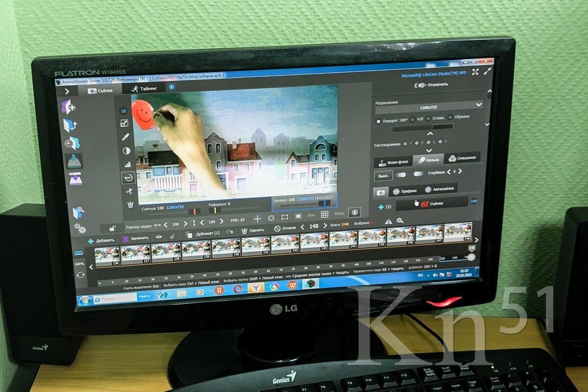The height and width of the screenshot is (392, 588).
Task: Click the trash bin tool below scissors
Action: click(x=130, y=205)
